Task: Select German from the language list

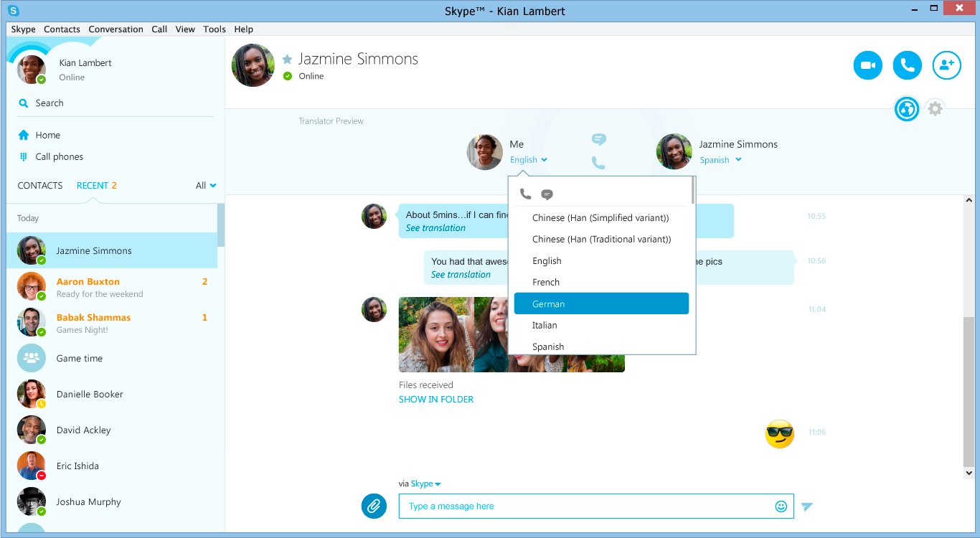Action: pos(600,303)
